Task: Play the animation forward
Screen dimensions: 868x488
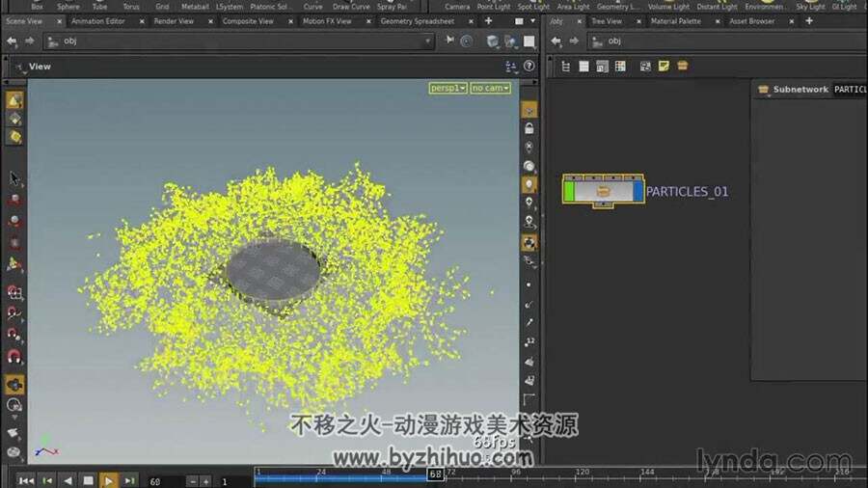Action: [108, 481]
